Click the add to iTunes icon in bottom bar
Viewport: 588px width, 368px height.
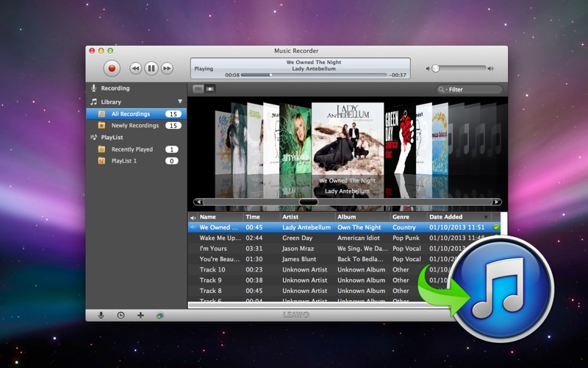160,316
